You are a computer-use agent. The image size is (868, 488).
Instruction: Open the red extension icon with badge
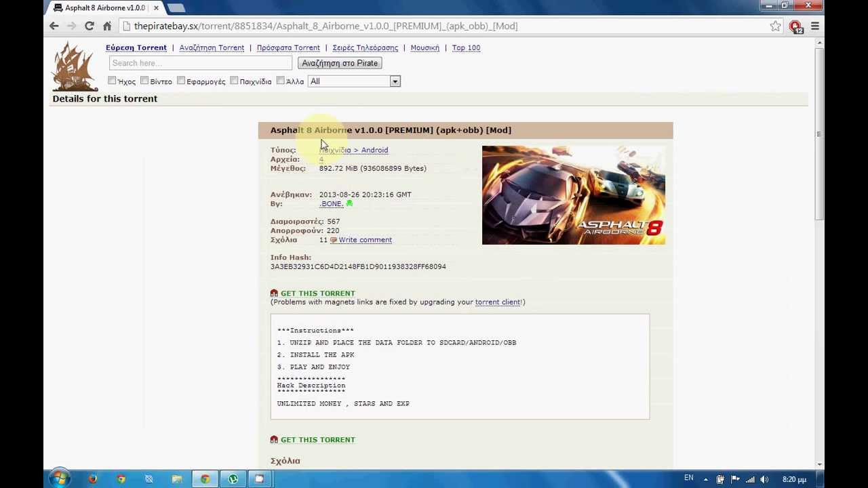[x=796, y=26]
